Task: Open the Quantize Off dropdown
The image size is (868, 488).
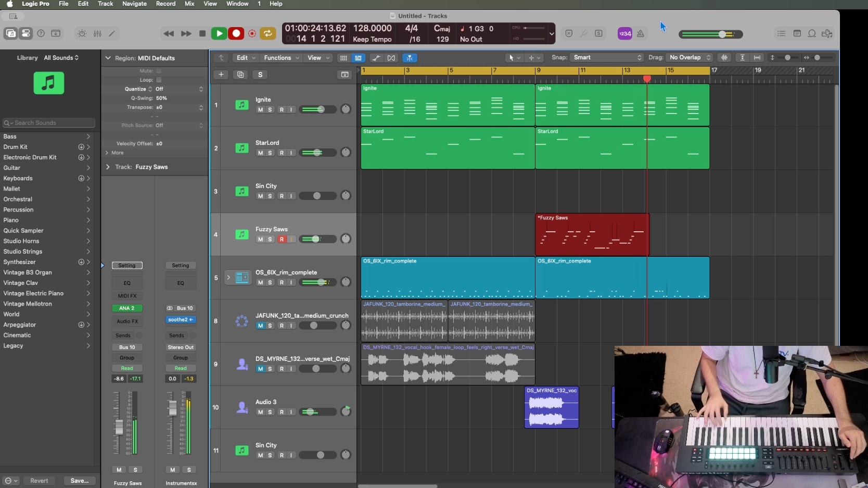Action: coord(178,89)
